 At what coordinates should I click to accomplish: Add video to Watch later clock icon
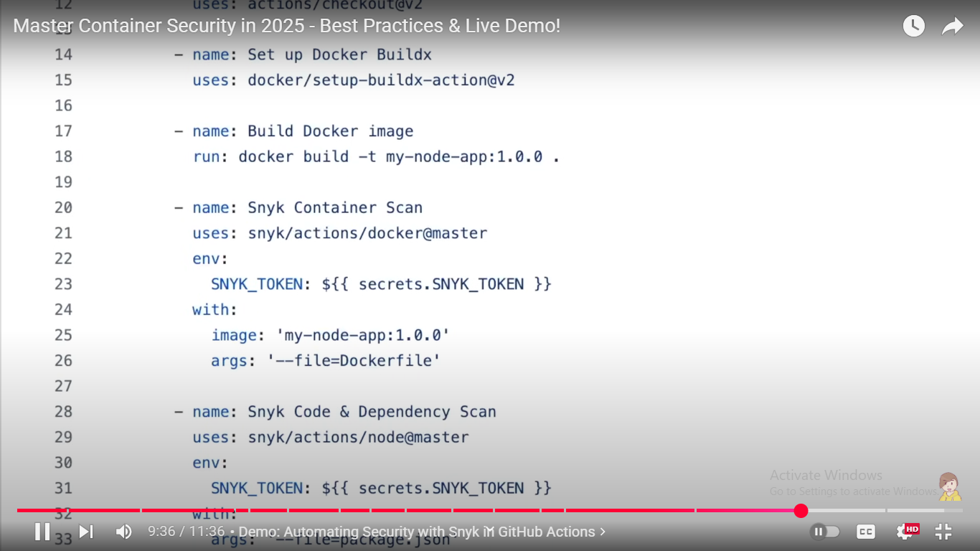913,27
